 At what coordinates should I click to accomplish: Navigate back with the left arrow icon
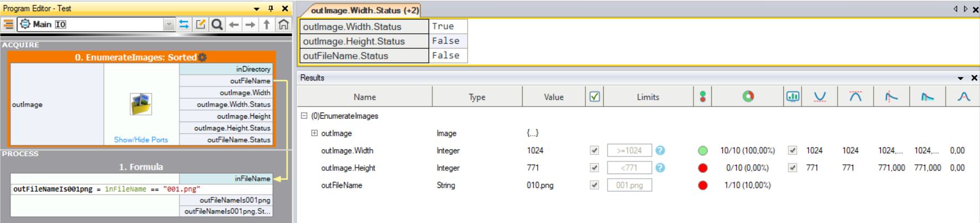(x=234, y=24)
